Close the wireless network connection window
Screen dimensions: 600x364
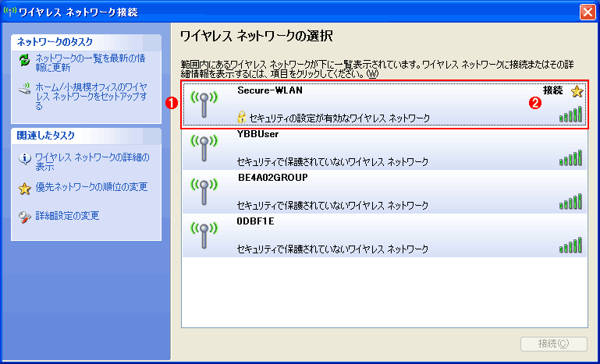click(x=588, y=12)
